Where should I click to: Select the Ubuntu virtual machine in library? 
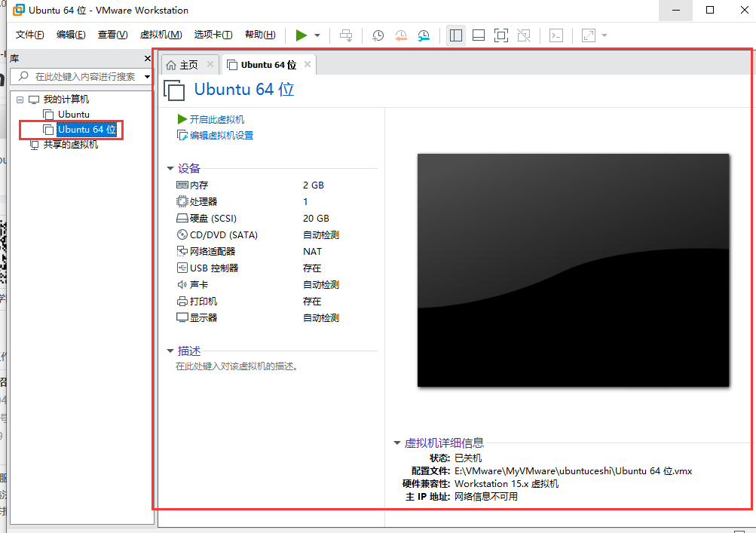click(74, 115)
